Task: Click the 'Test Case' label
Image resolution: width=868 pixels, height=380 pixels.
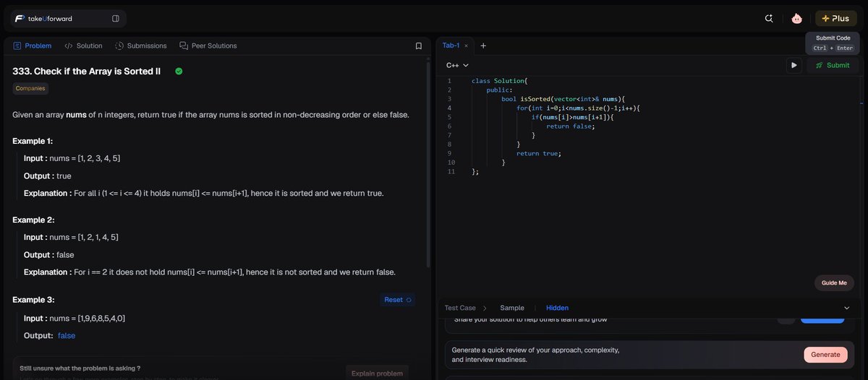Action: 460,308
